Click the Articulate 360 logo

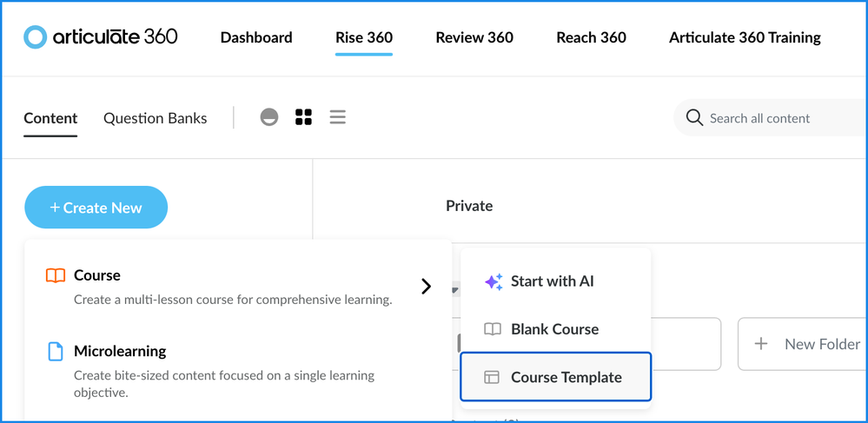[101, 36]
